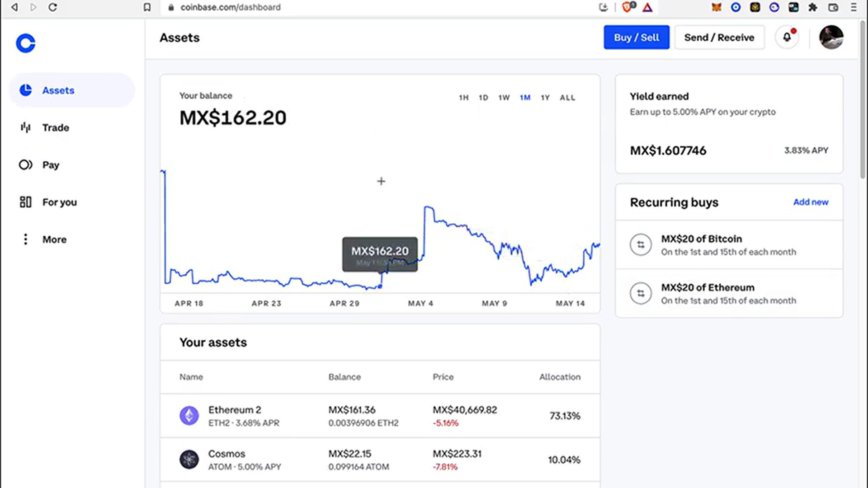
Task: Open the Pay sidebar item
Action: 51,165
